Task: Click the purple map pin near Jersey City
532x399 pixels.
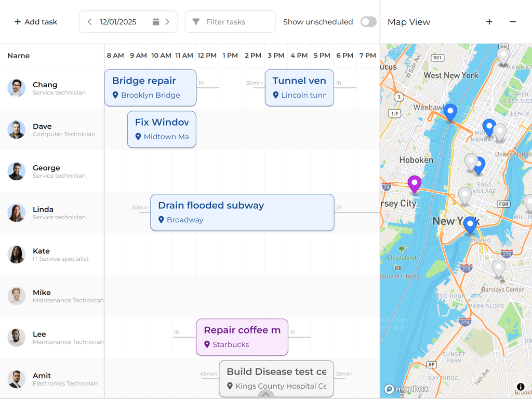Action: coord(414,183)
